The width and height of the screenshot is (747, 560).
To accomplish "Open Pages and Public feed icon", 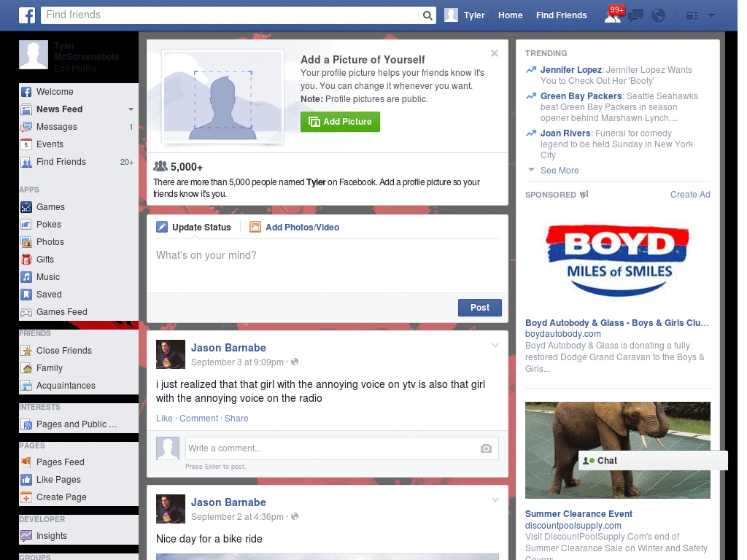I will (26, 424).
